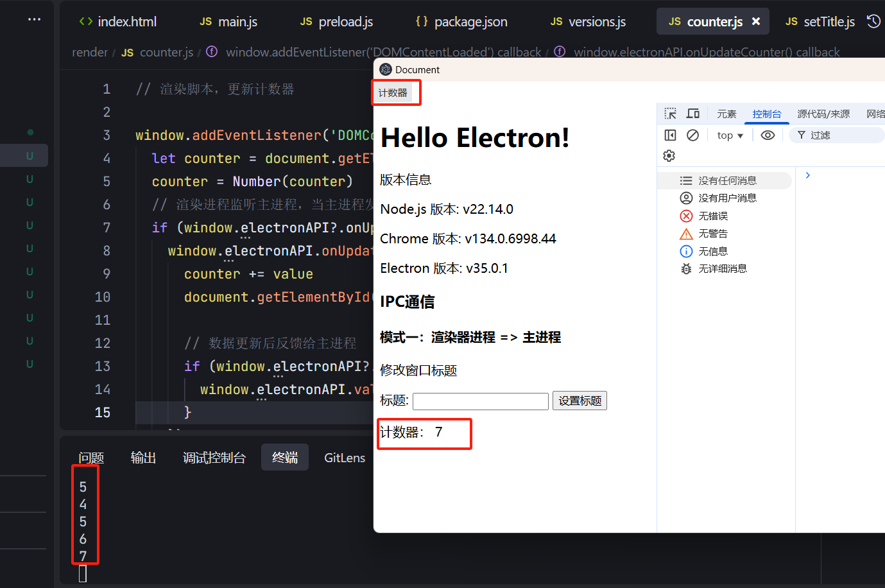This screenshot has height=588, width=885.
Task: Open the 源代码/来源 DevTools tab
Action: pyautogui.click(x=823, y=114)
